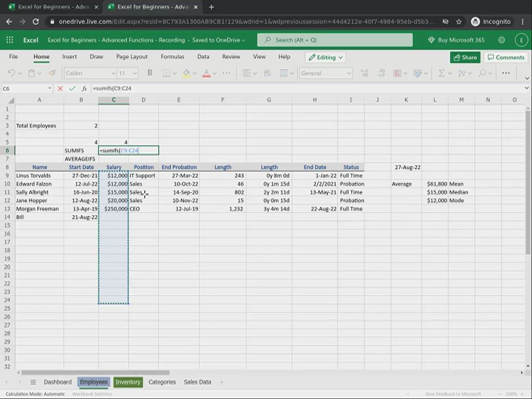Image resolution: width=532 pixels, height=399 pixels.
Task: Select column C header
Action: point(114,100)
